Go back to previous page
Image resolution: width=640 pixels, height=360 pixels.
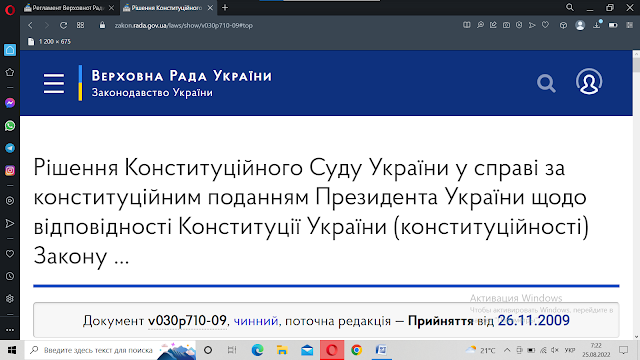[x=31, y=25]
